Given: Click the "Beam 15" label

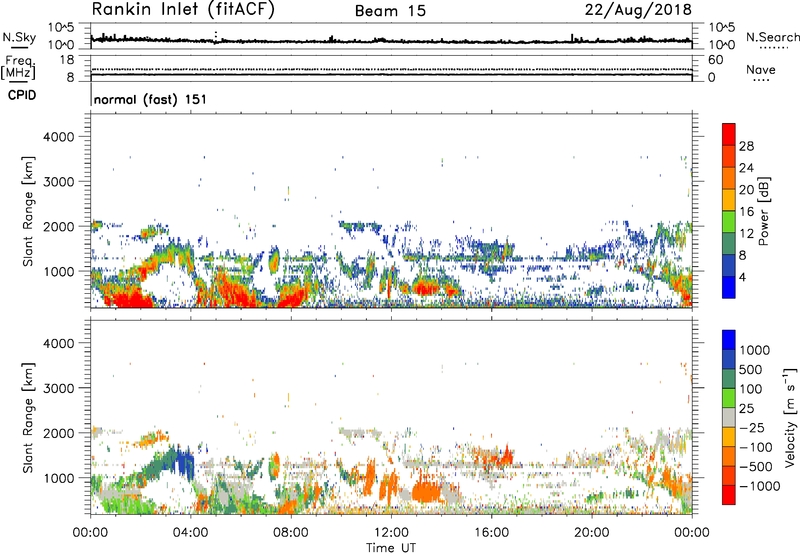Looking at the screenshot, I should pyautogui.click(x=390, y=11).
